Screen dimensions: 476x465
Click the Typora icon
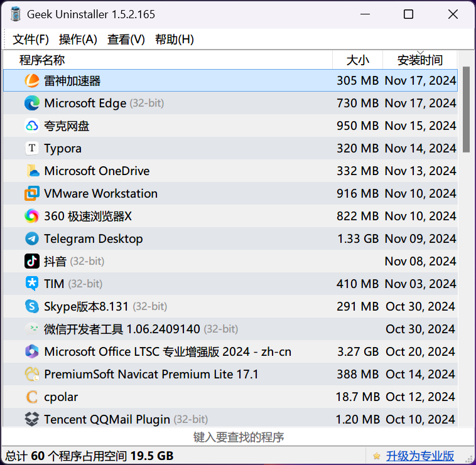pos(32,148)
